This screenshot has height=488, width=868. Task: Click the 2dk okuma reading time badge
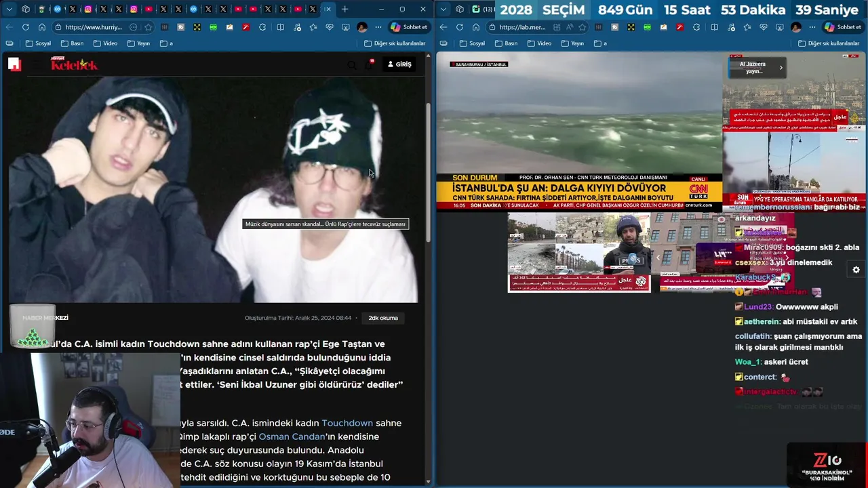[383, 318]
